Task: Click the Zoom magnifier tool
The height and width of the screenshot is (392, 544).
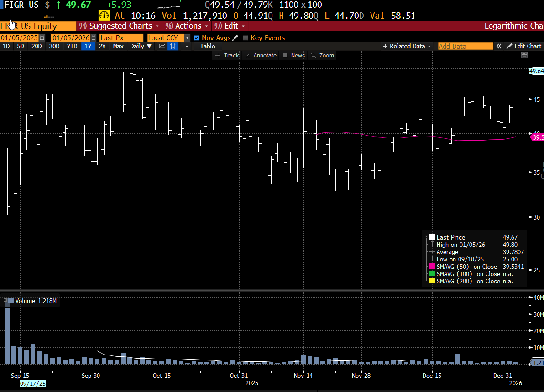Action: pyautogui.click(x=322, y=55)
